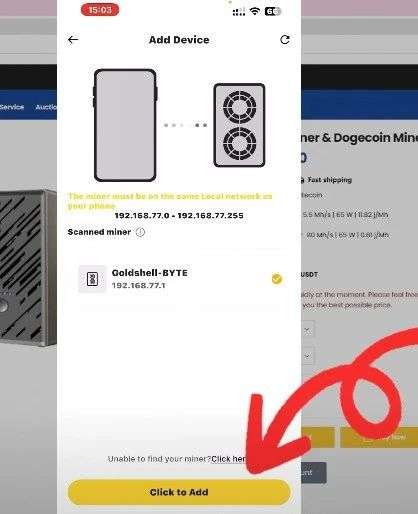The width and height of the screenshot is (418, 514).
Task: Tap the miner fan illustration
Action: [x=239, y=125]
